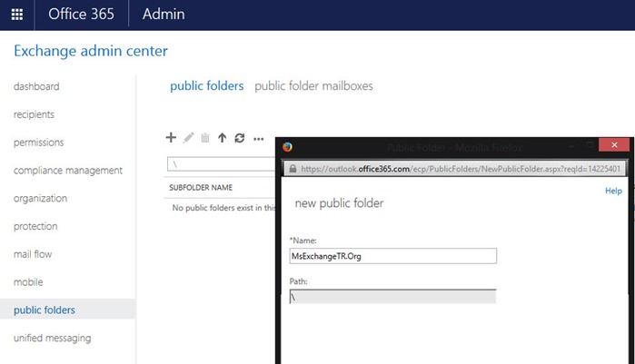Open compliance management section
Image resolution: width=635 pixels, height=364 pixels.
click(68, 171)
